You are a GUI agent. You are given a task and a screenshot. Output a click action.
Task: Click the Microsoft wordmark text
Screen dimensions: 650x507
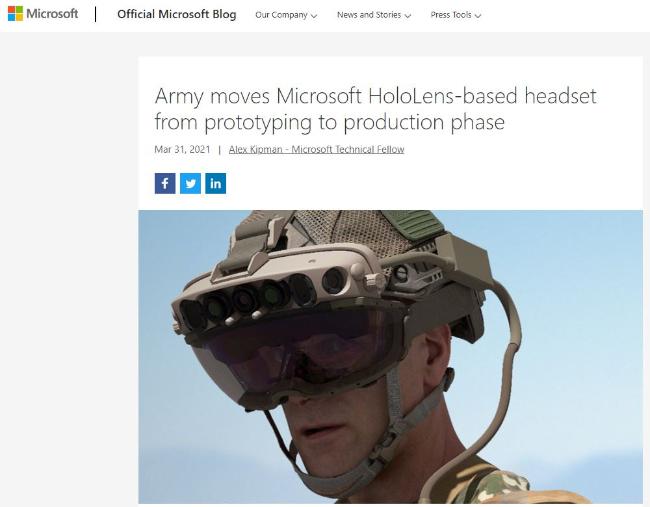pos(52,14)
